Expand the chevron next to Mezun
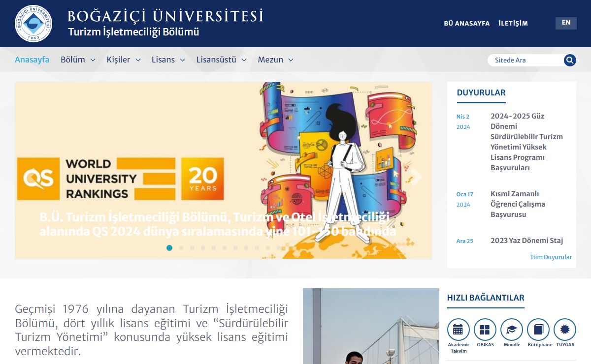 click(291, 60)
